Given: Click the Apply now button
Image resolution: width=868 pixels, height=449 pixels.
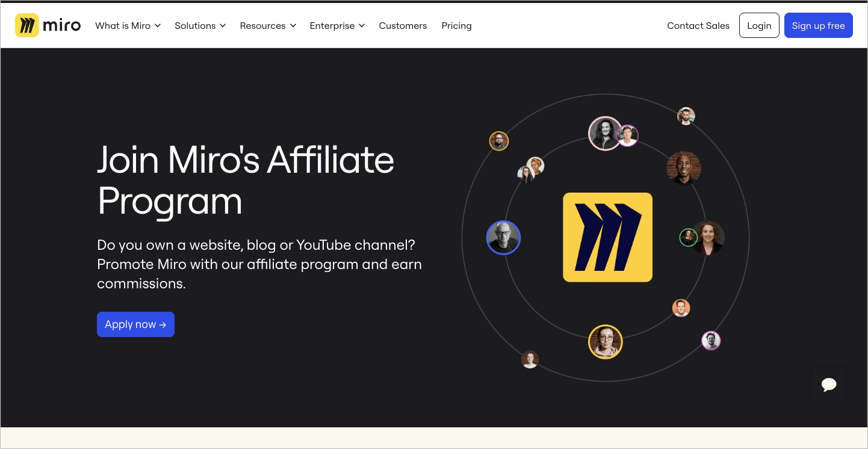Looking at the screenshot, I should [135, 324].
